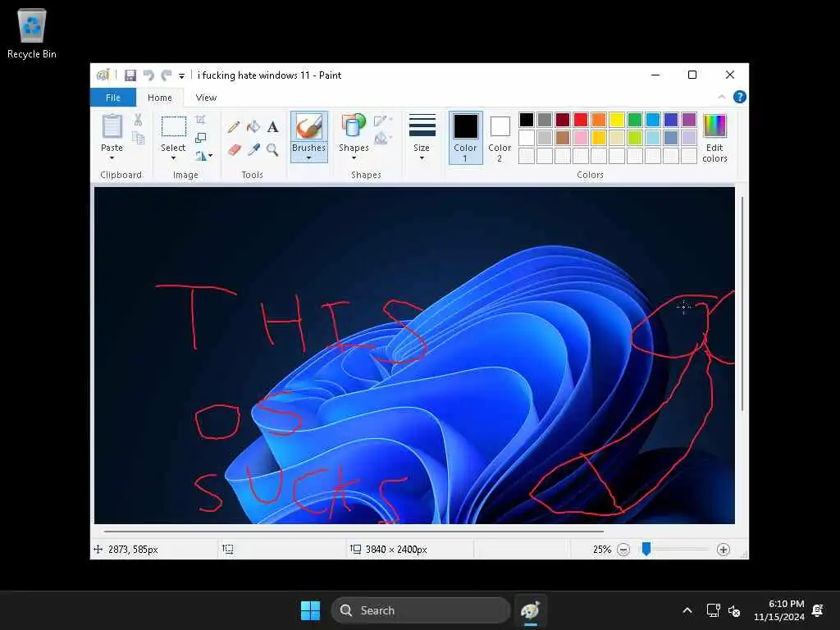This screenshot has width=840, height=630.
Task: Click the Edit colors button
Action: coord(714,138)
